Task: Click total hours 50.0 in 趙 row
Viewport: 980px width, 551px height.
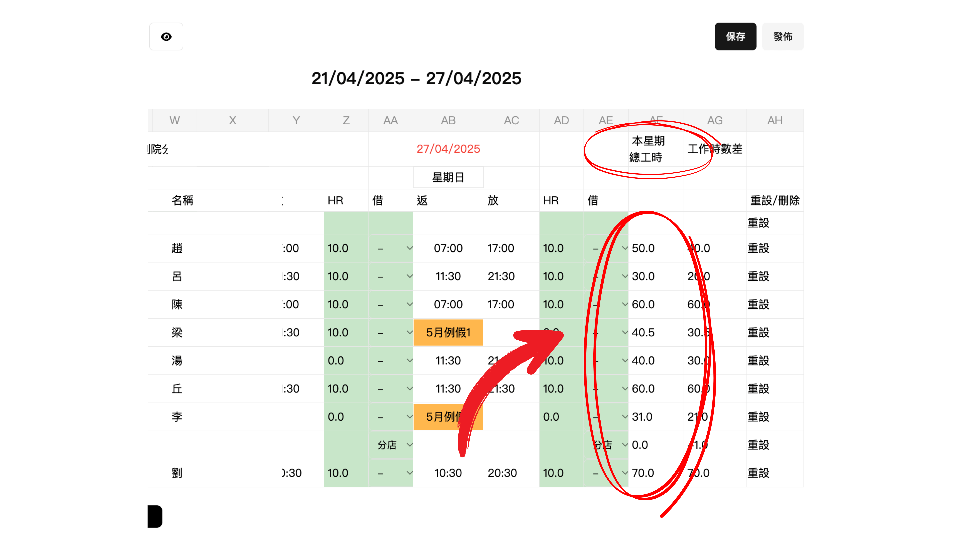Action: tap(656, 248)
